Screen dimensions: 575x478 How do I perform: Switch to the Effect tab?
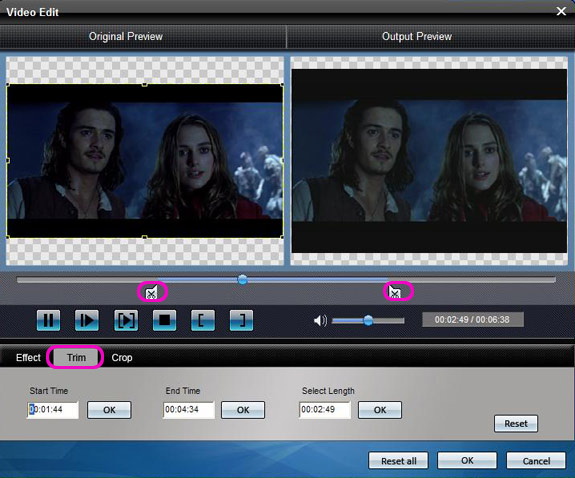coord(28,358)
